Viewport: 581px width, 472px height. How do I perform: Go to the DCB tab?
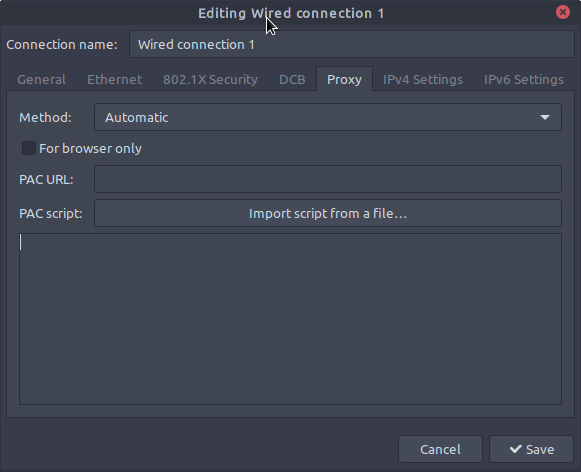292,79
